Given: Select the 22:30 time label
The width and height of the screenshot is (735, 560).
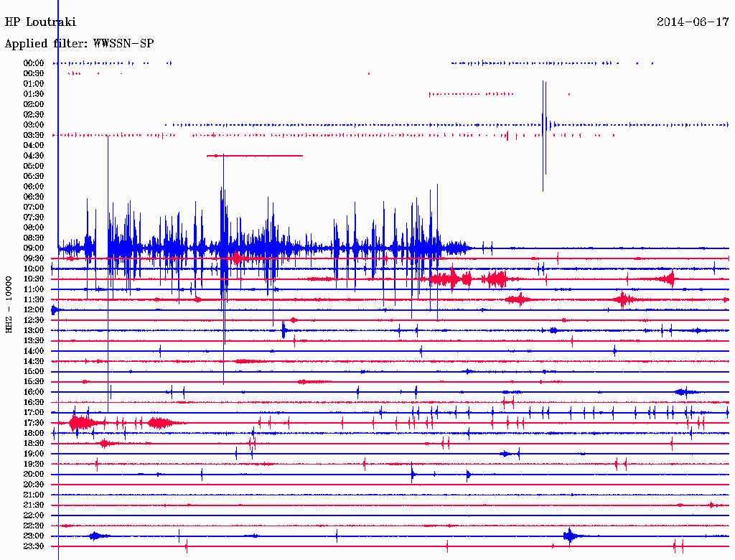Looking at the screenshot, I should 34,526.
